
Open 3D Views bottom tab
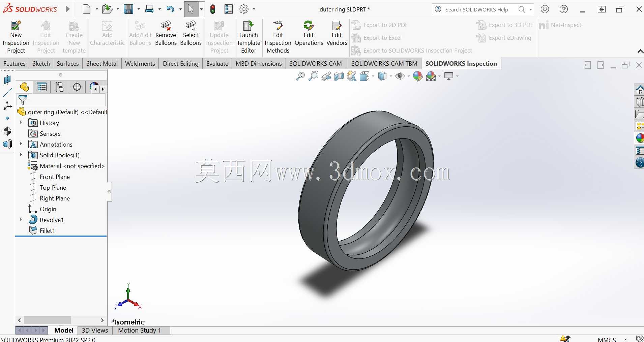(x=95, y=330)
